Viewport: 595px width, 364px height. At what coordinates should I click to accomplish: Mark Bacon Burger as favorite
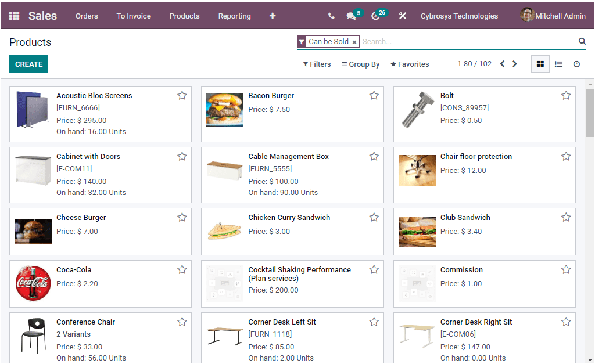tap(374, 95)
